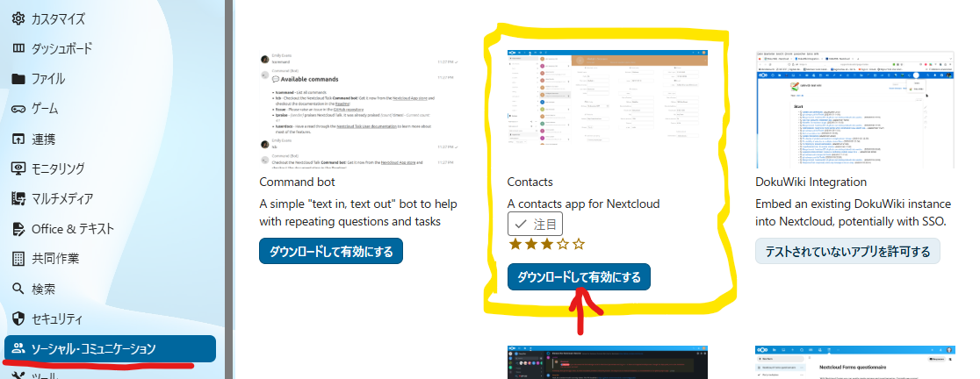Image resolution: width=980 pixels, height=379 pixels.
Task: Open the カスタマイズ category
Action: 110,18
